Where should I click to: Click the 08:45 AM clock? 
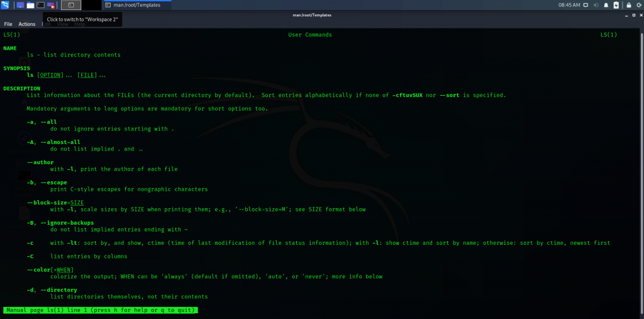[569, 5]
